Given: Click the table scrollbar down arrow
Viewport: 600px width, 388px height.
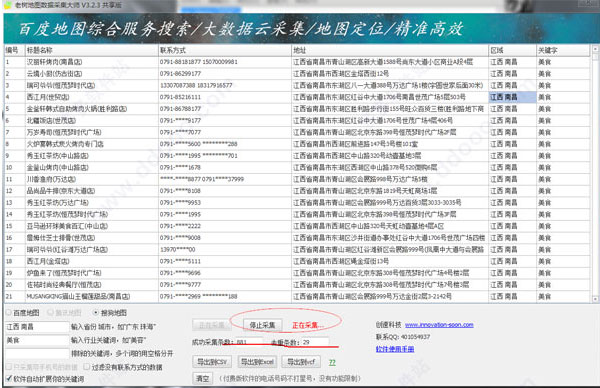Looking at the screenshot, I should pos(595,299).
